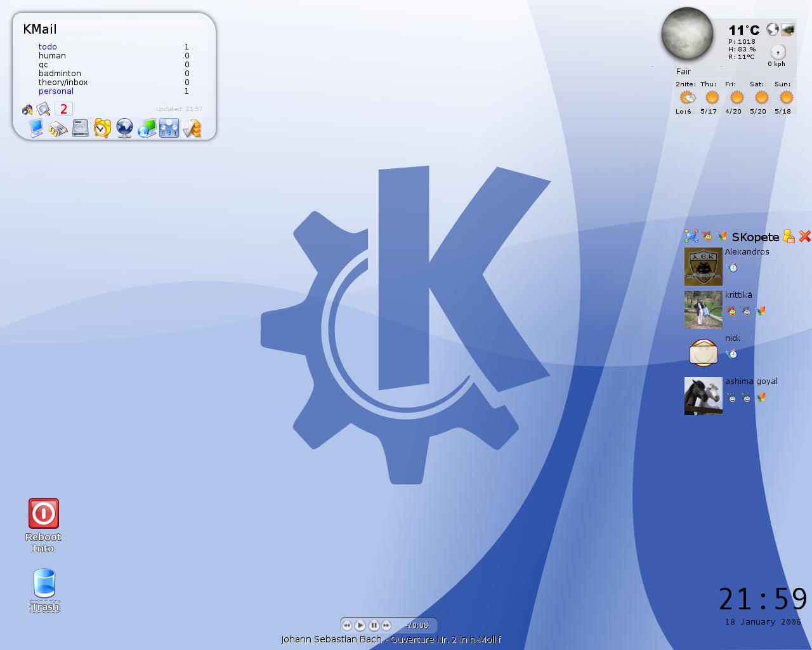Click the away clock icon under nick
812x650 pixels.
pos(732,354)
